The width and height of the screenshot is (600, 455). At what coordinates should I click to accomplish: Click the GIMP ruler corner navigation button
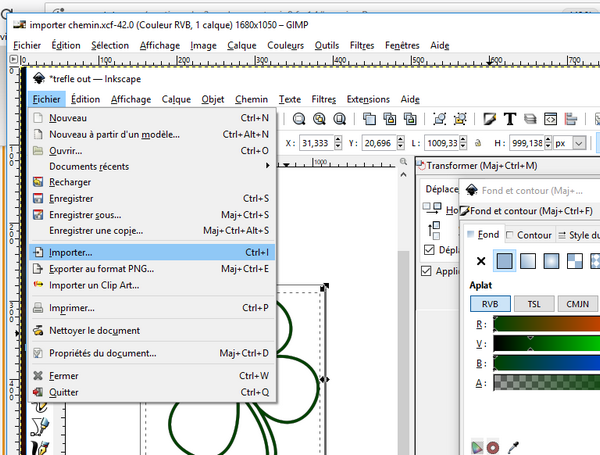tap(13, 59)
